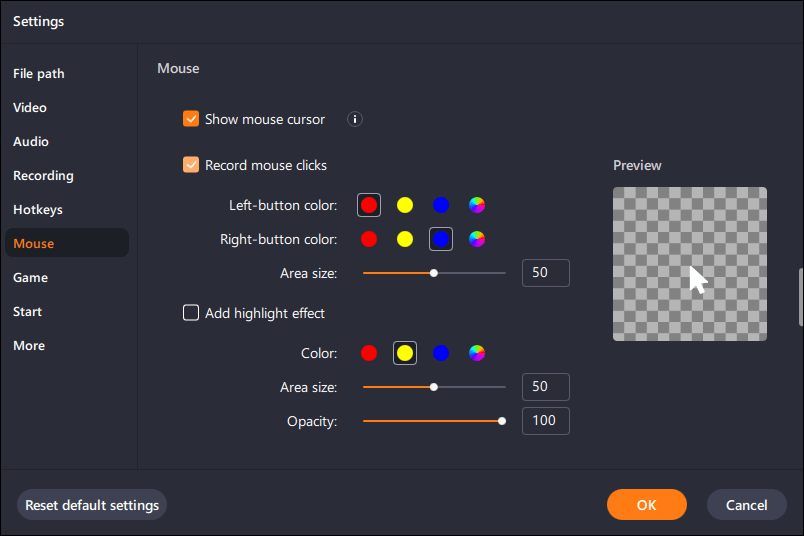Choose blue for Left-button color
804x536 pixels.
pyautogui.click(x=440, y=205)
